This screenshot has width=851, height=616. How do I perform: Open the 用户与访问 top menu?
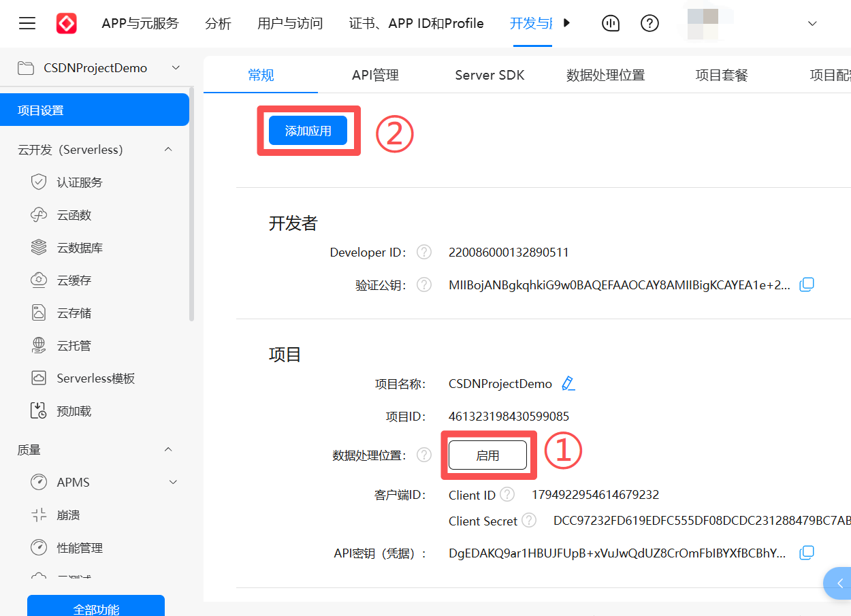click(x=290, y=24)
